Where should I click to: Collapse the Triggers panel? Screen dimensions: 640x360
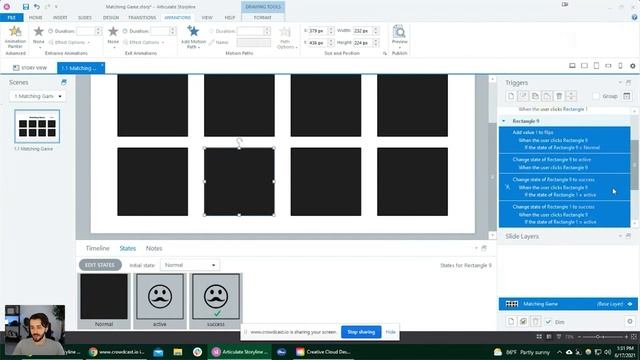pyautogui.click(x=620, y=82)
